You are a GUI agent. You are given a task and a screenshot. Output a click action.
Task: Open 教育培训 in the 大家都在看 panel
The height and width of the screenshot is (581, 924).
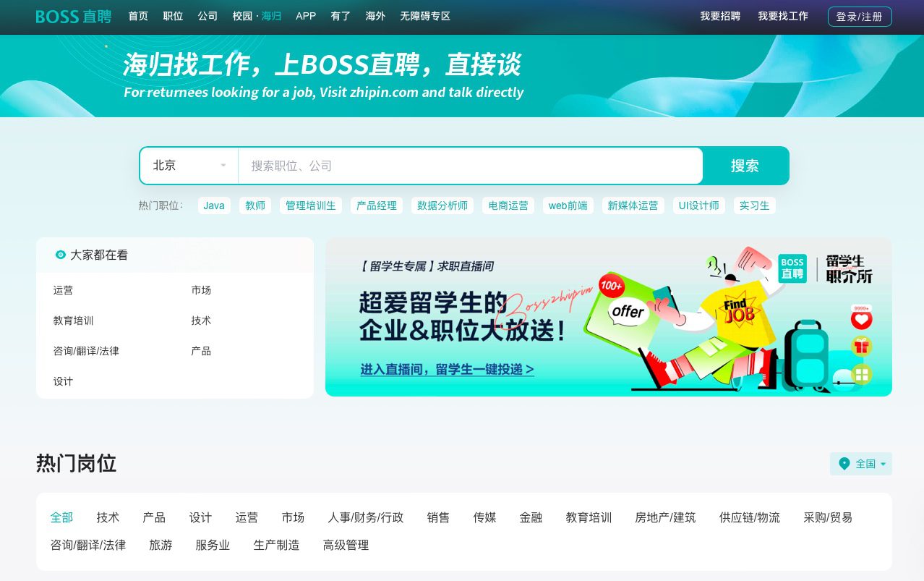coord(73,321)
